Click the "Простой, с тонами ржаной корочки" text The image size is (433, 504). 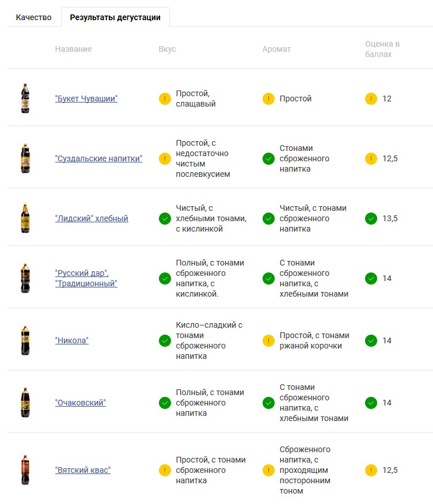tap(314, 340)
